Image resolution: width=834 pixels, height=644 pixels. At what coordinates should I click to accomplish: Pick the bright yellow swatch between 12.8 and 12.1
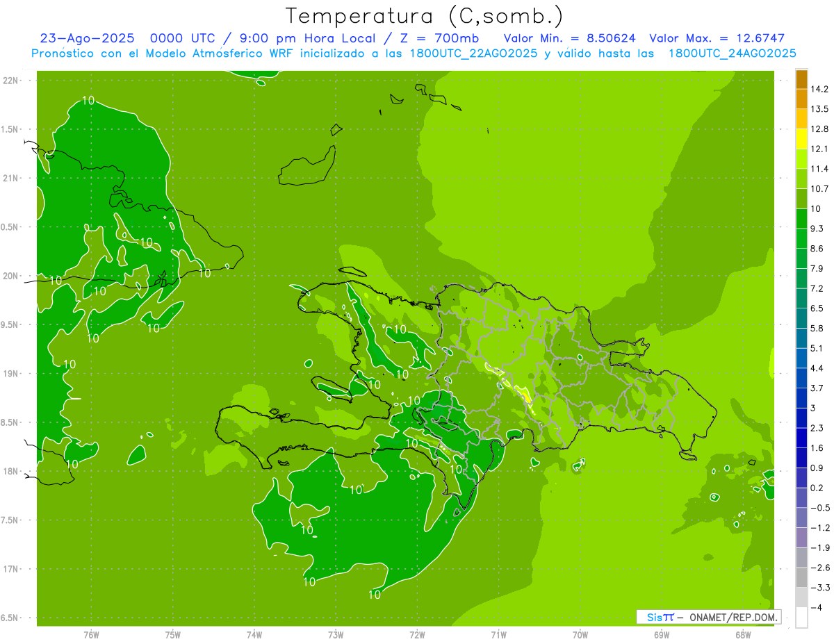tap(801, 139)
